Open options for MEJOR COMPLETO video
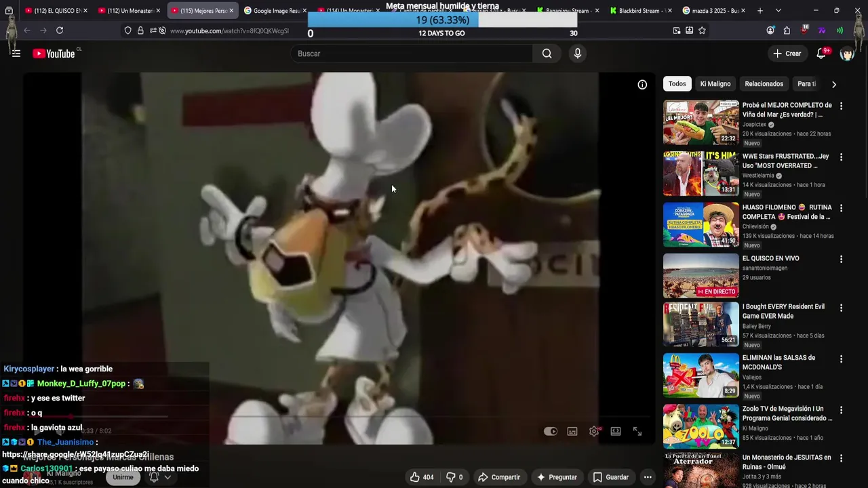The height and width of the screenshot is (488, 868). pyautogui.click(x=841, y=106)
